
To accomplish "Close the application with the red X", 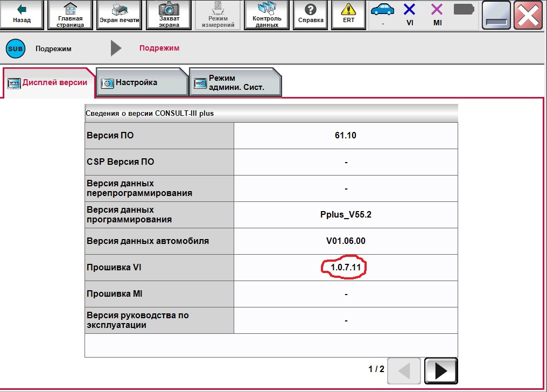I will click(x=528, y=15).
